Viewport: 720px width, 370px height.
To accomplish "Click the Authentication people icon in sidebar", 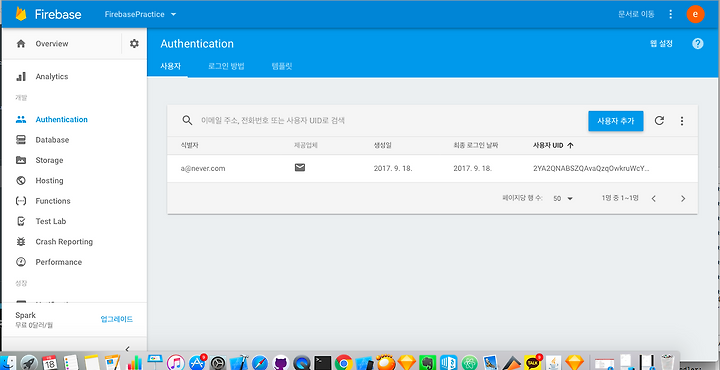I will (21, 119).
